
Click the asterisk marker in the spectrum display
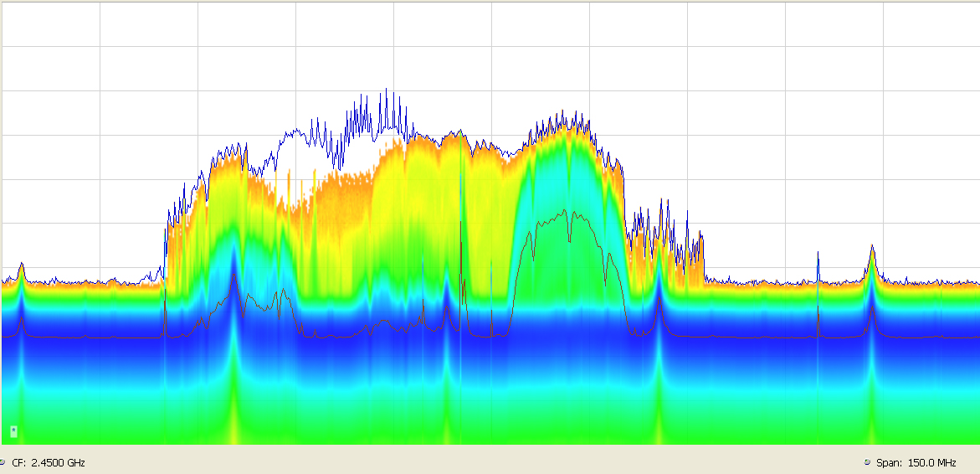[13, 430]
